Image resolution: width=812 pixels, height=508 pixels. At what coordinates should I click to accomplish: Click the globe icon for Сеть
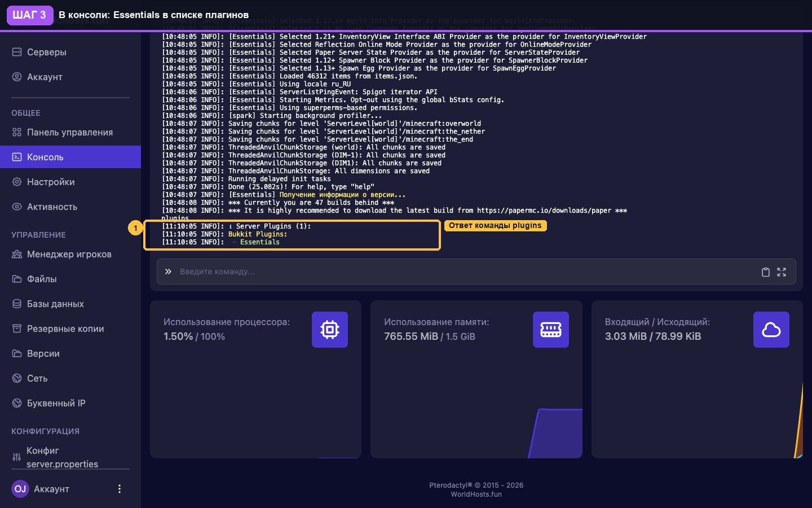[17, 378]
